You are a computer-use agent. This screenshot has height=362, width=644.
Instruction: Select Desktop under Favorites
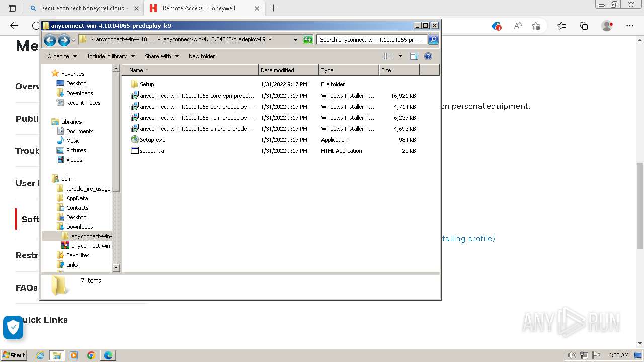coord(76,83)
